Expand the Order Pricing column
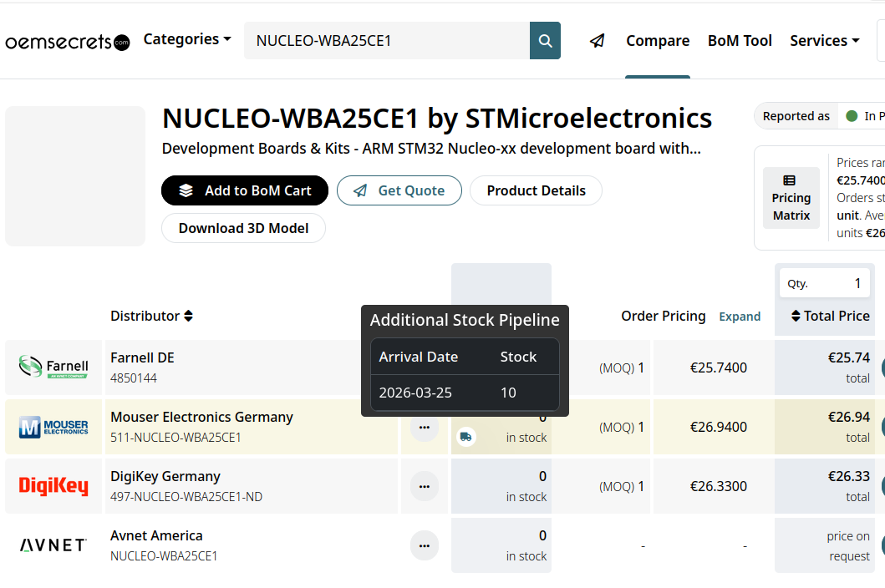This screenshot has width=885, height=588. [740, 317]
